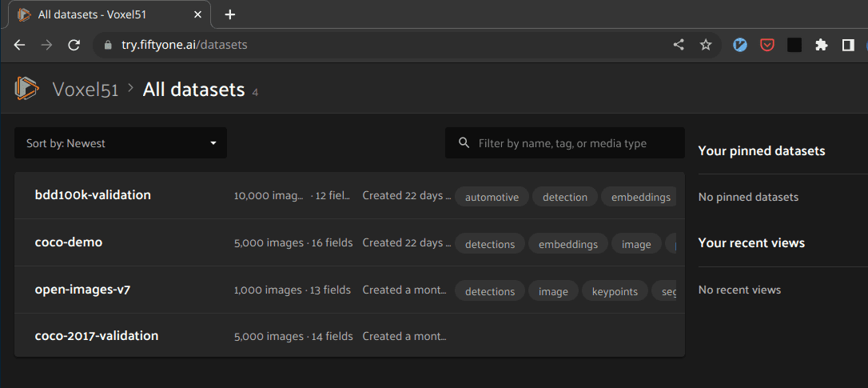The image size is (868, 388).
Task: Open the open-images-v7 dataset
Action: [x=82, y=290]
